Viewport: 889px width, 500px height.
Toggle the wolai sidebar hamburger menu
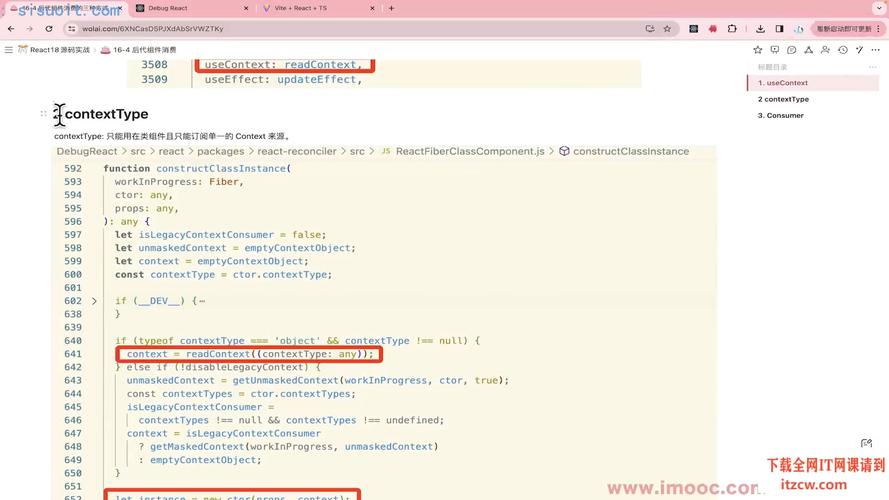(9, 50)
